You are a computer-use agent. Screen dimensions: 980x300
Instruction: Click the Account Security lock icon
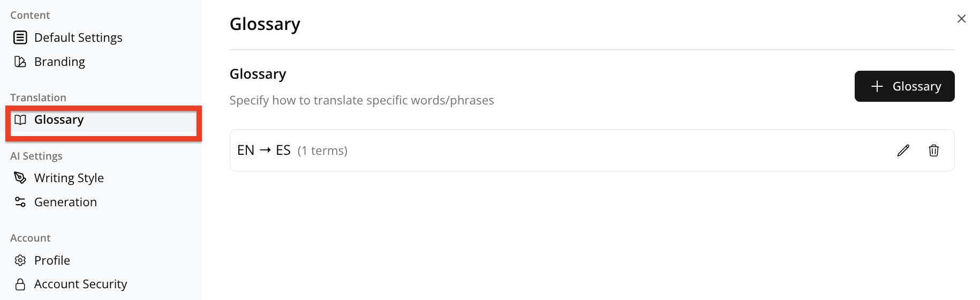click(x=20, y=284)
